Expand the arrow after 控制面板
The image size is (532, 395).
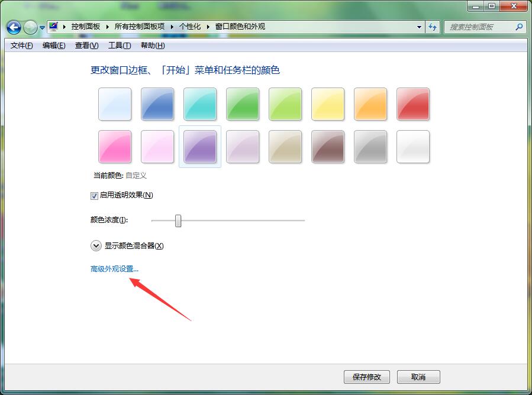(x=107, y=27)
